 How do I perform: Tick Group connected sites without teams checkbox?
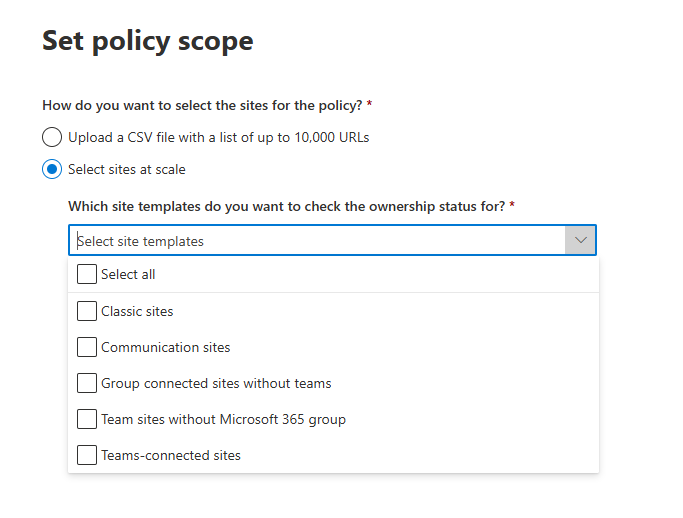87,383
